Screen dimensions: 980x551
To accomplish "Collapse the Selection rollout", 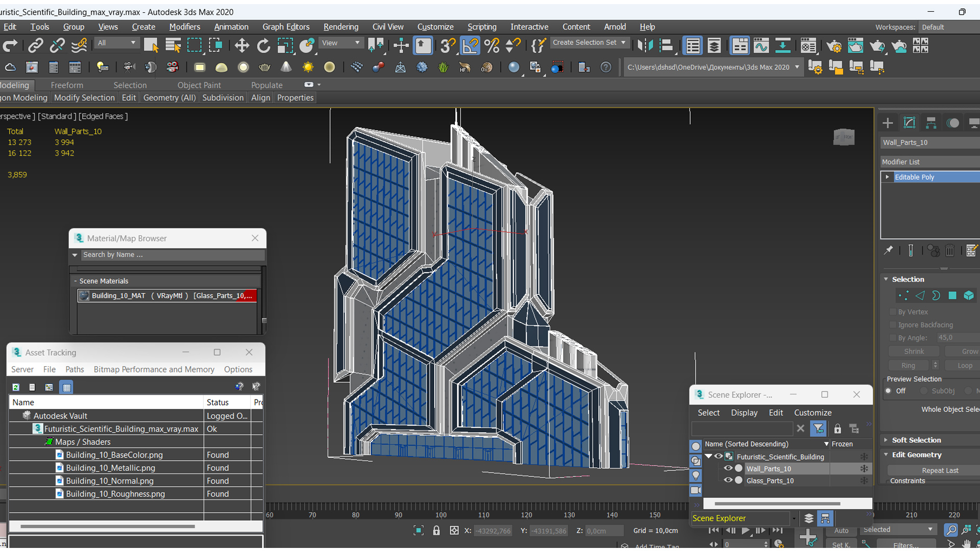I will (908, 279).
